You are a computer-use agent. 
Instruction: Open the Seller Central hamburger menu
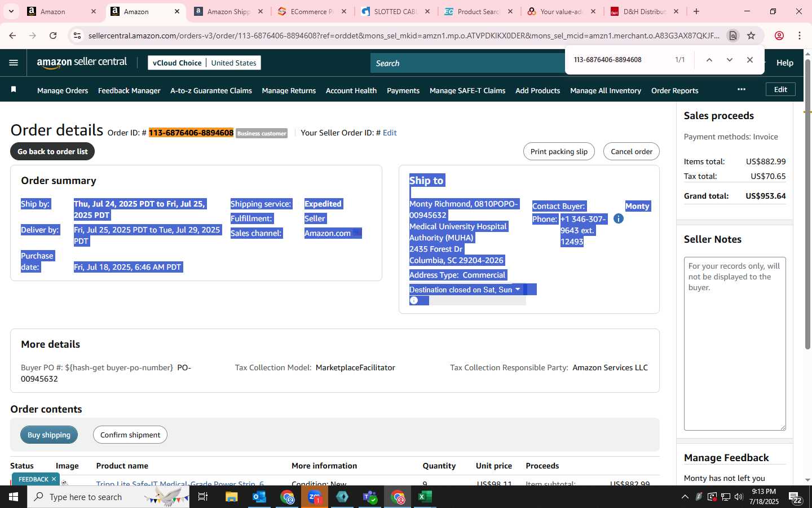[14, 63]
